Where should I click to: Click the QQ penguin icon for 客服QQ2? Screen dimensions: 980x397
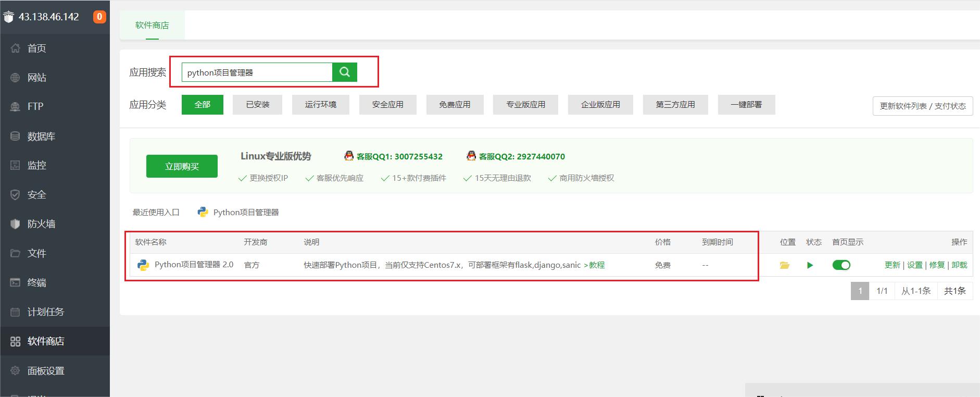[471, 156]
